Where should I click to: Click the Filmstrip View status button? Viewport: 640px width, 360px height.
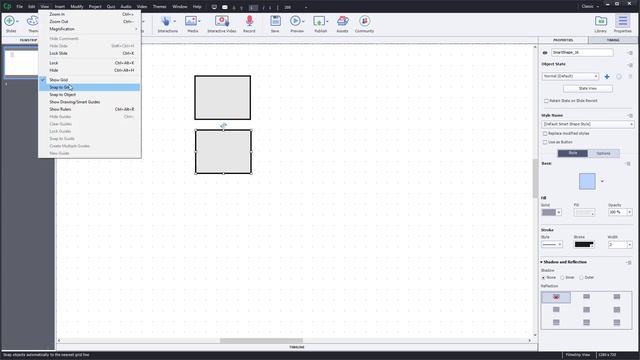pyautogui.click(x=578, y=355)
